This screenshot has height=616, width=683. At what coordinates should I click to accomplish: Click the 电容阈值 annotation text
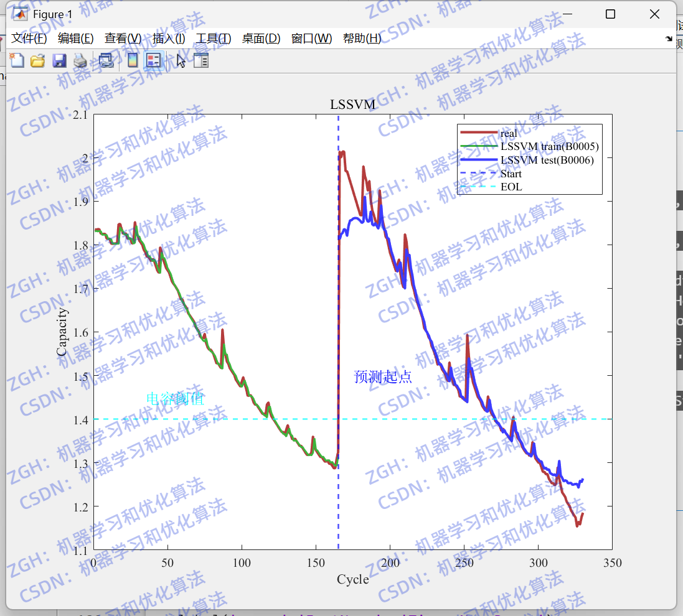(x=175, y=398)
